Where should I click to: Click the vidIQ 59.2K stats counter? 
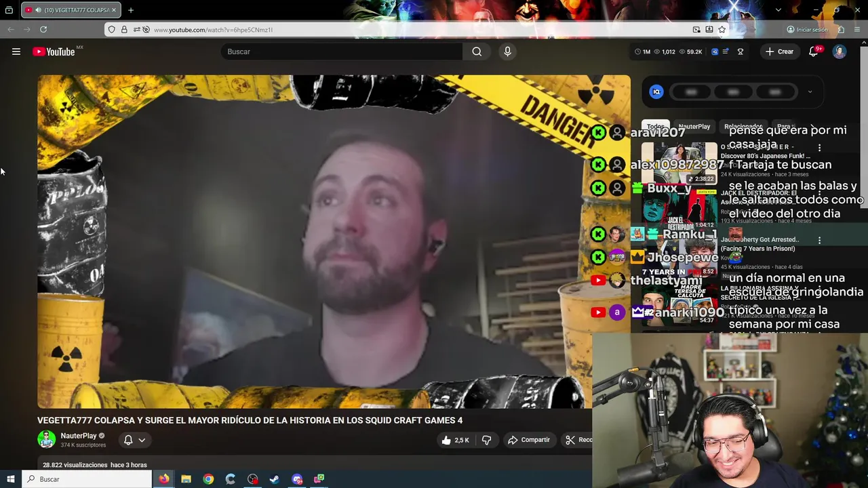[x=690, y=52]
